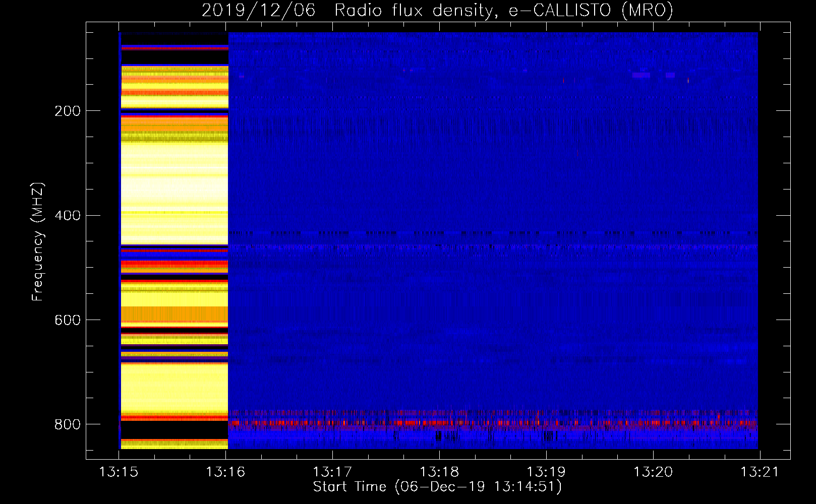
Task: Click the 13:20 time tick label
Action: pos(653,472)
